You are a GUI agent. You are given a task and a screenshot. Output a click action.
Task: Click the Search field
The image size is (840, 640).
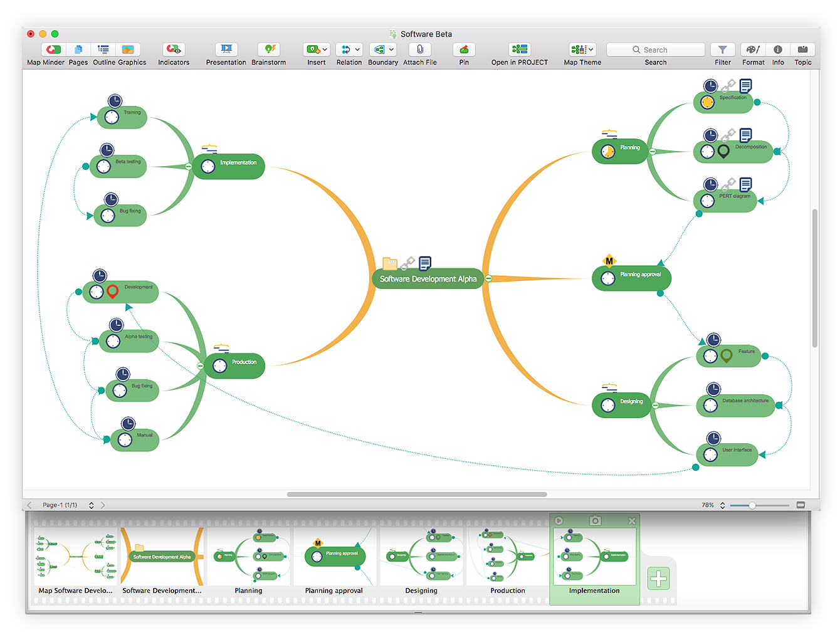click(x=656, y=50)
